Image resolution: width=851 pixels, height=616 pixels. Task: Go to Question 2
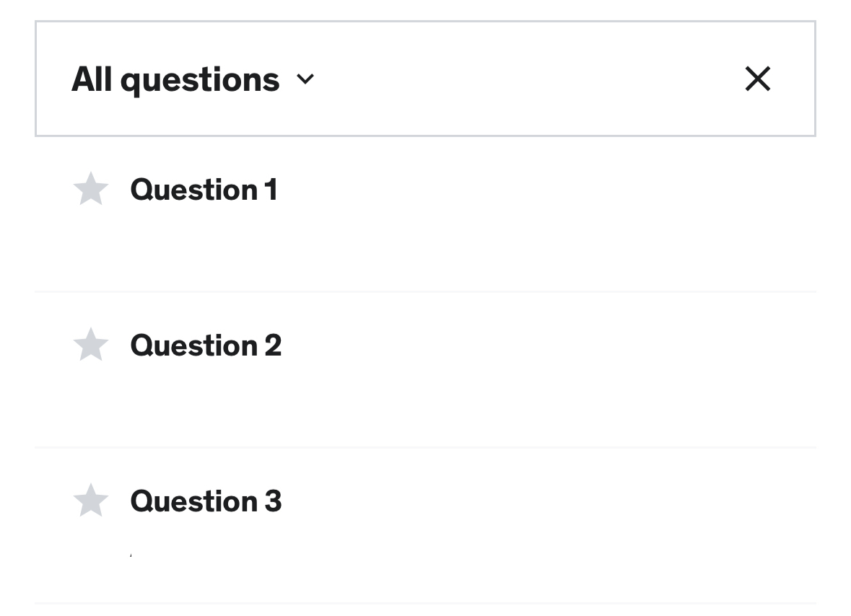(206, 346)
